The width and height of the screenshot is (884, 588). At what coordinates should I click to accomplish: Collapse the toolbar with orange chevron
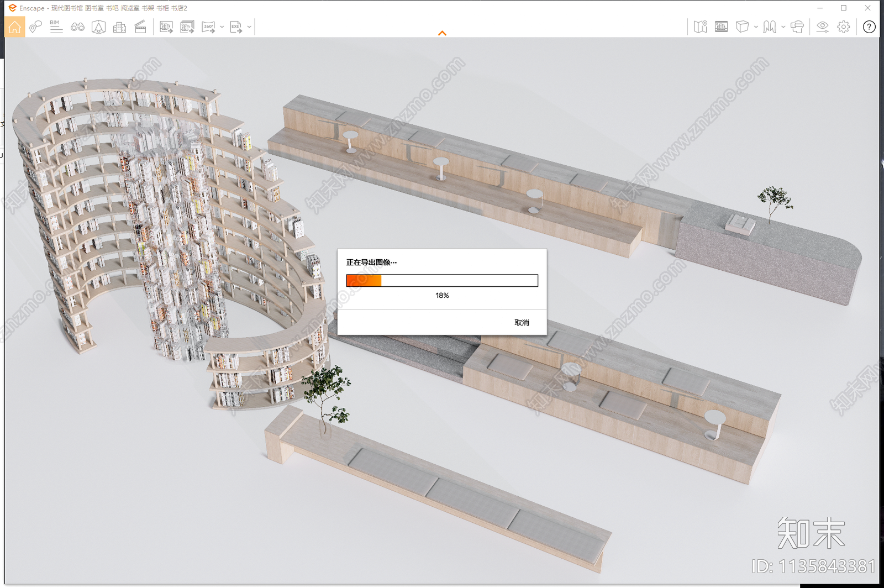[442, 33]
